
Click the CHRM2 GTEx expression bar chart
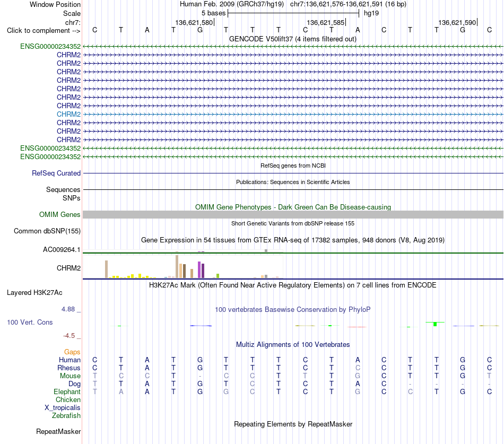[x=183, y=266]
